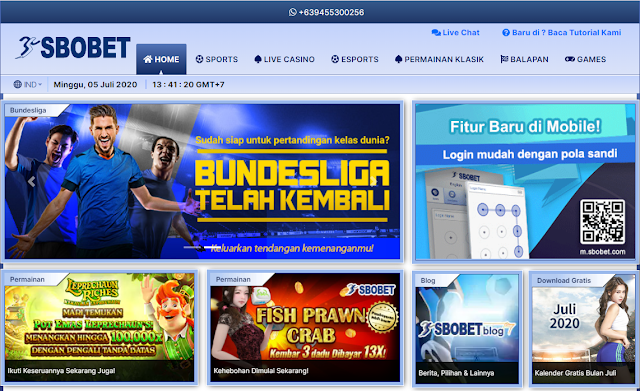Click Kehebohan Dimulai Sekarang caption
Image resolution: width=640 pixels, height=391 pixels.
pos(261,371)
